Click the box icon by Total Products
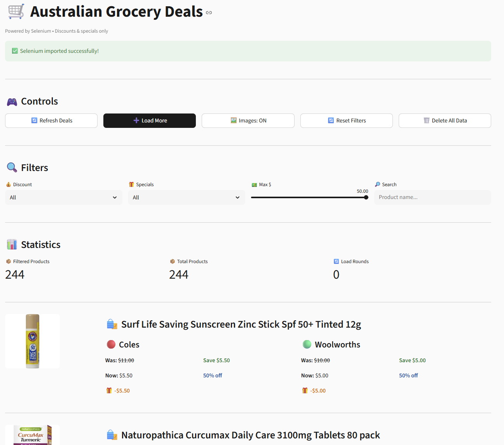Screen dimensions: 504x445 [173, 262]
